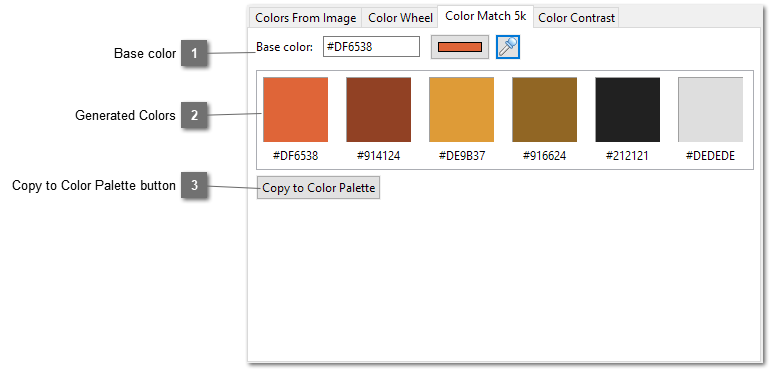
Task: Select the Color Match 5k tab
Action: (x=485, y=16)
